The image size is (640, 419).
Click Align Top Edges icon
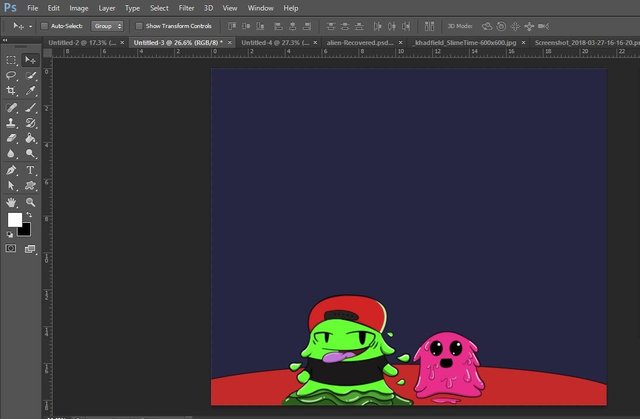point(232,27)
